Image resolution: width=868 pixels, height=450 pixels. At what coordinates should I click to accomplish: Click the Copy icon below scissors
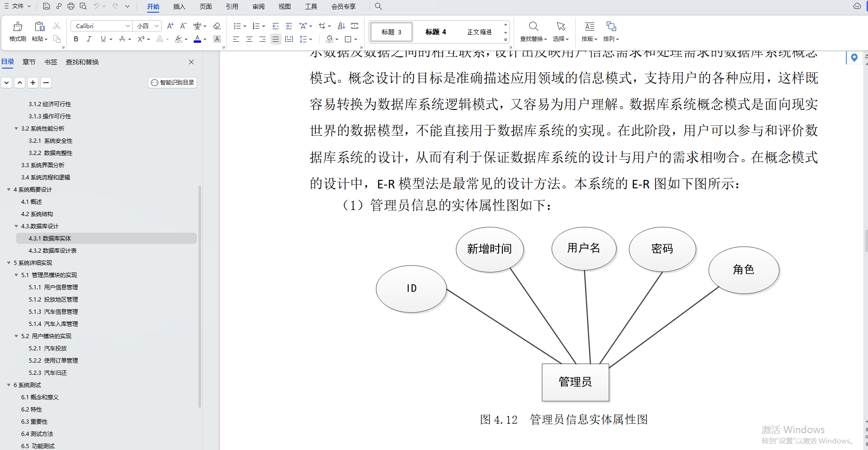pos(57,39)
